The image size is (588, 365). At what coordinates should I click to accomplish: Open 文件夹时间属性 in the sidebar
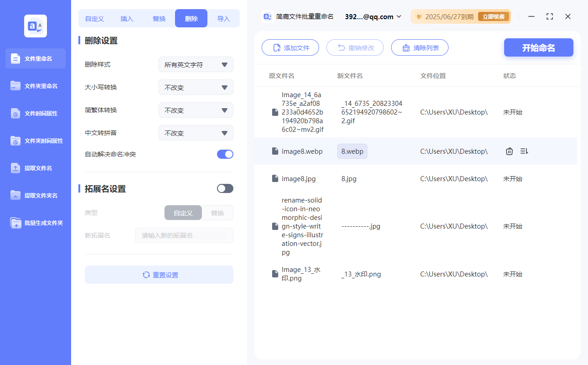[16, 141]
